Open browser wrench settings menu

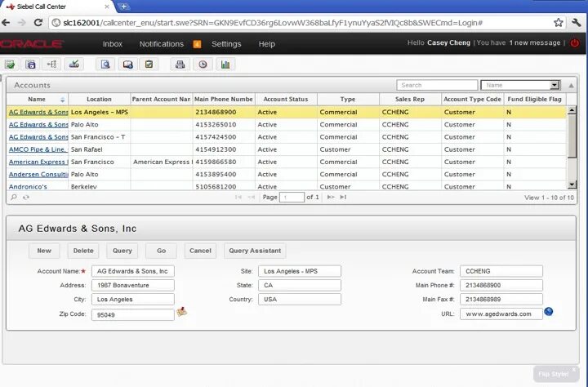[577, 23]
